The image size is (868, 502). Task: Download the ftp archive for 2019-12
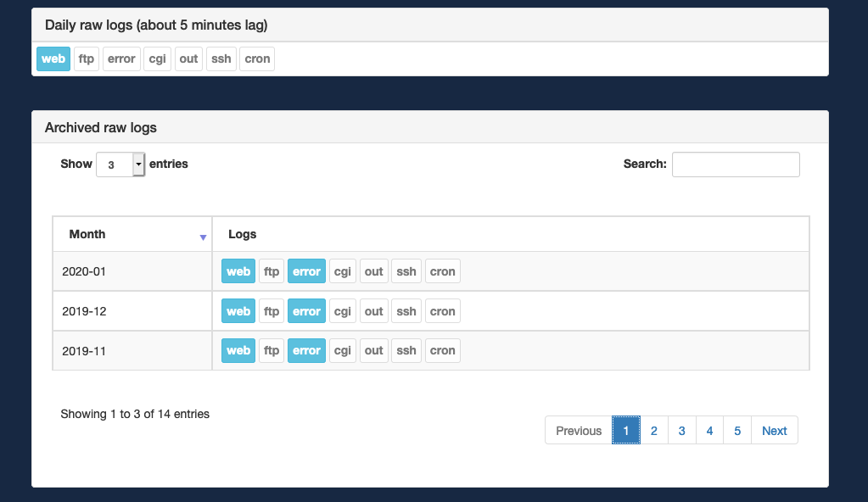click(271, 310)
